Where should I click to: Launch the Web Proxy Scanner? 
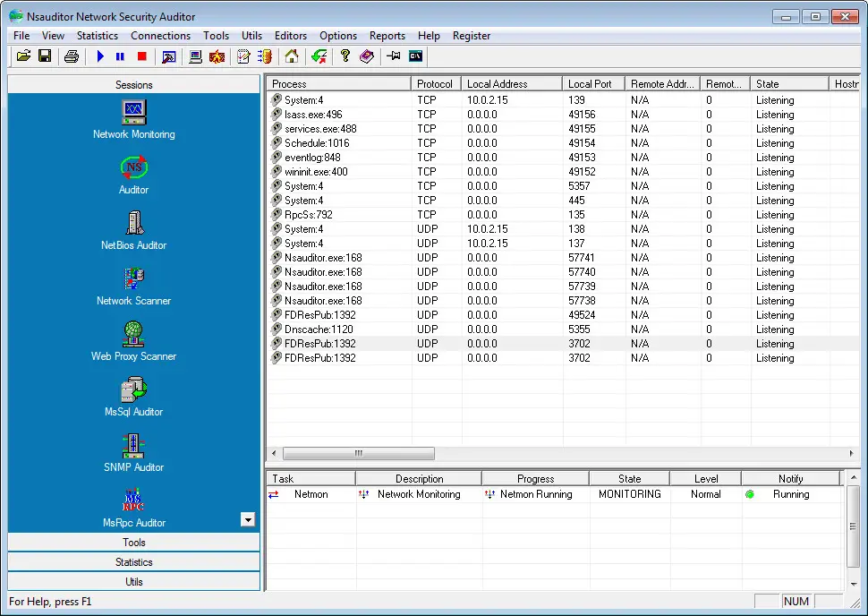click(133, 334)
